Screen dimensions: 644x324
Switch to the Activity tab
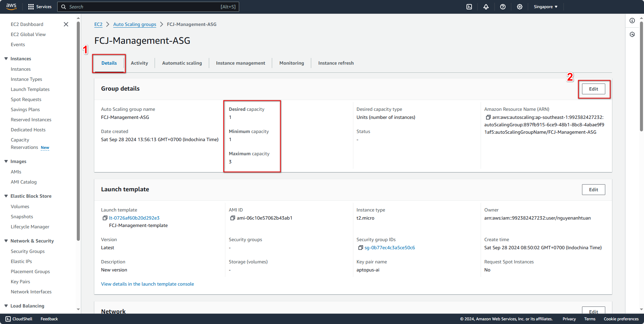[139, 63]
